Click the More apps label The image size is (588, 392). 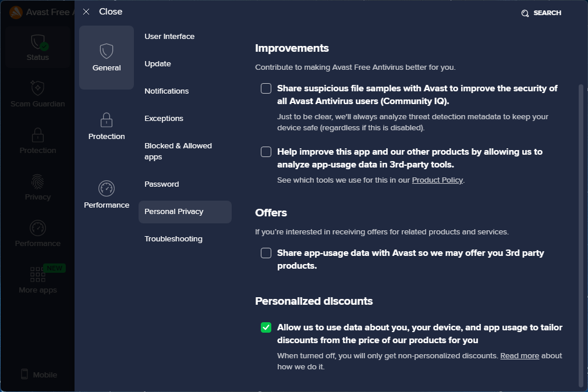(37, 290)
